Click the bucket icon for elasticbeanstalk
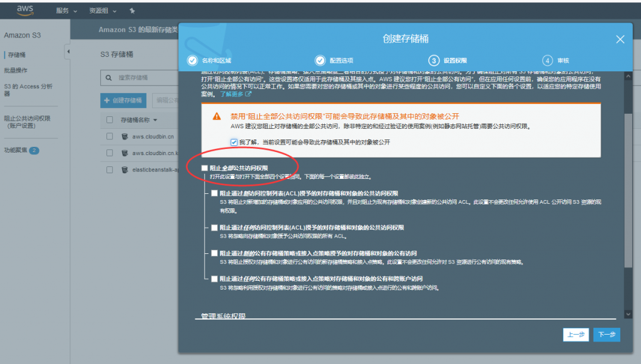The image size is (641, 364). click(125, 169)
